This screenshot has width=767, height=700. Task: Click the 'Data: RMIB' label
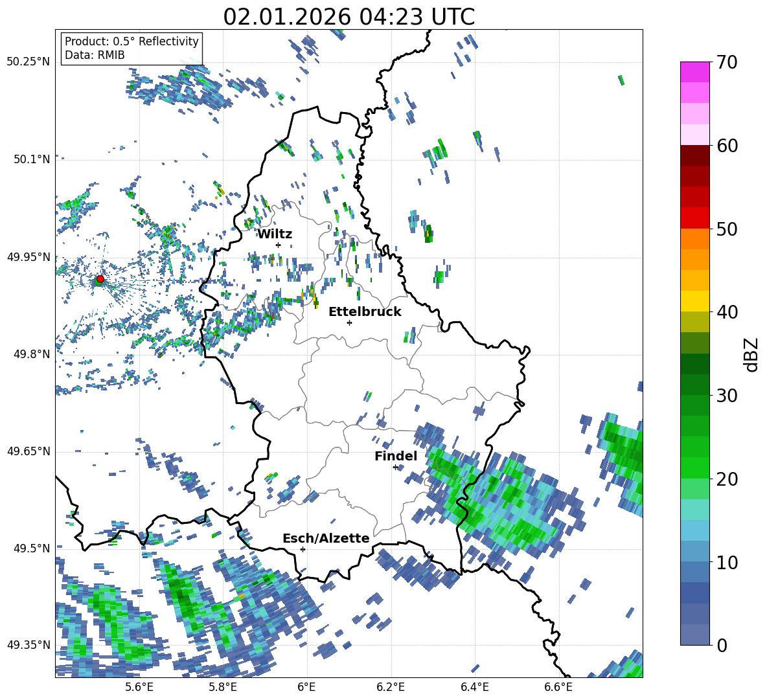[95, 55]
